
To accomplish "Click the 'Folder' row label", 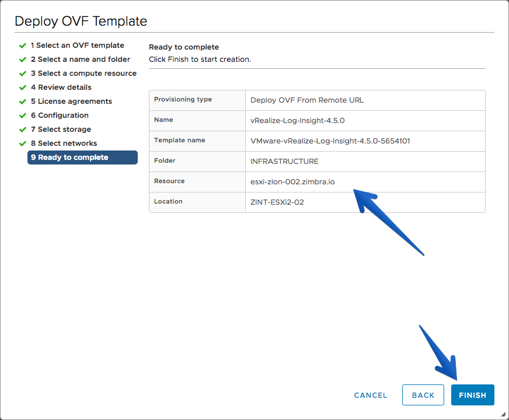I will [x=165, y=160].
